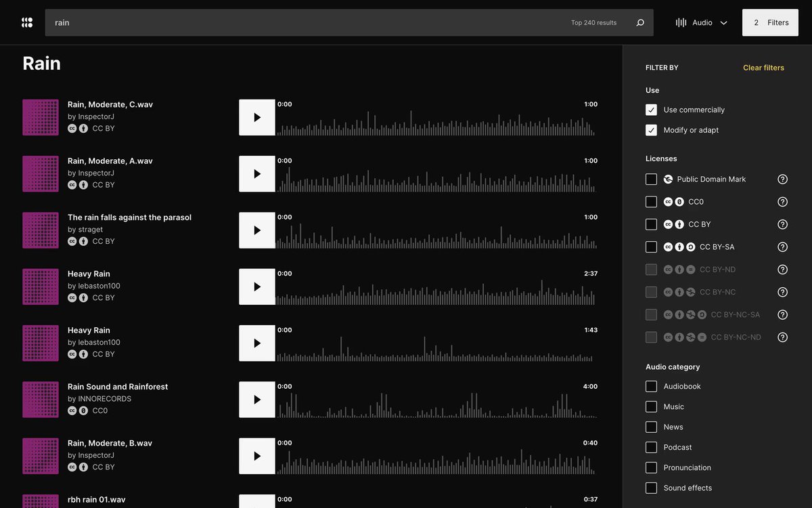Open help for the CC0 license

click(782, 202)
